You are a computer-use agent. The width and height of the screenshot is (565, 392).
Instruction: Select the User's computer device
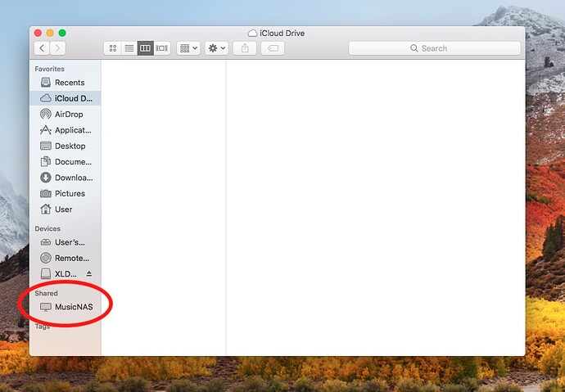coord(66,242)
